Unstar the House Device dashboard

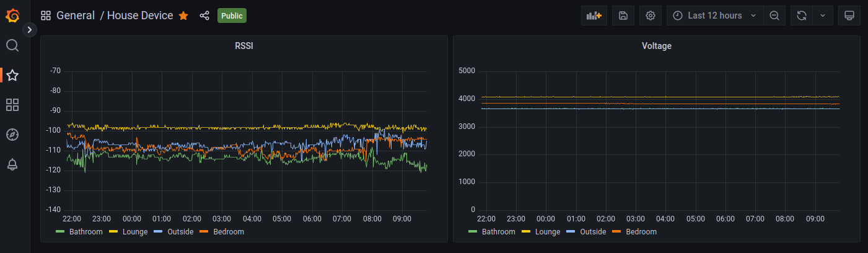point(183,16)
